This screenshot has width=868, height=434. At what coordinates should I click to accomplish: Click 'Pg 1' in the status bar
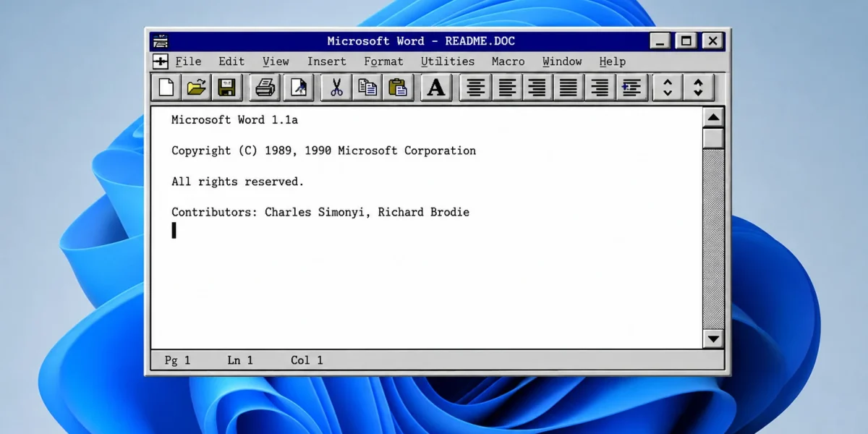[x=177, y=360]
